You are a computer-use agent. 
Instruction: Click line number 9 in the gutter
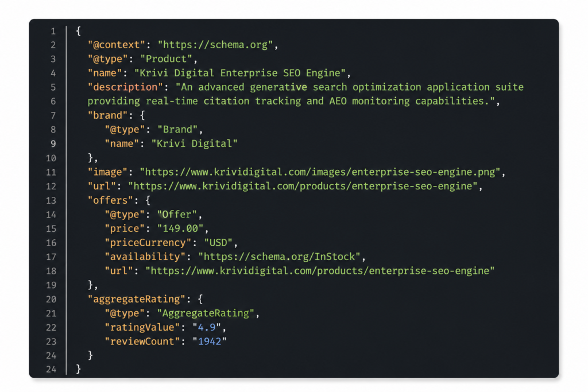click(53, 144)
